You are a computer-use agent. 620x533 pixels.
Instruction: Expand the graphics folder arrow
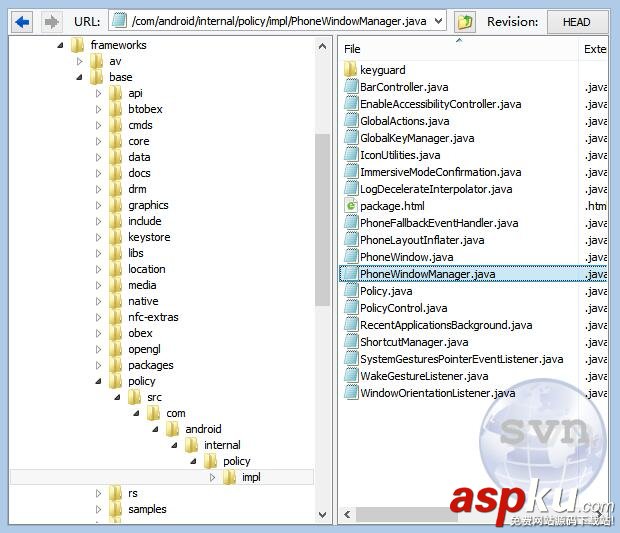pos(98,205)
